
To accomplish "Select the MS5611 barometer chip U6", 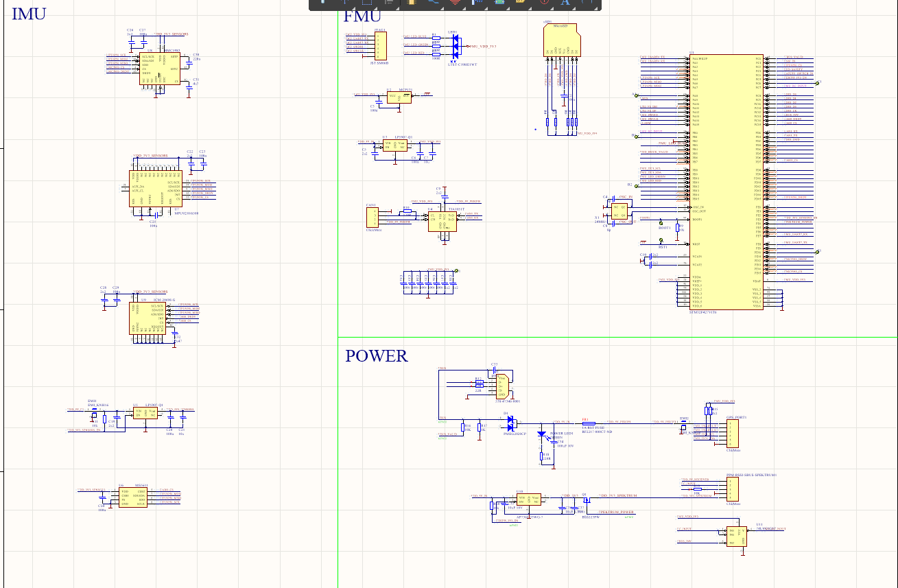I will point(132,497).
